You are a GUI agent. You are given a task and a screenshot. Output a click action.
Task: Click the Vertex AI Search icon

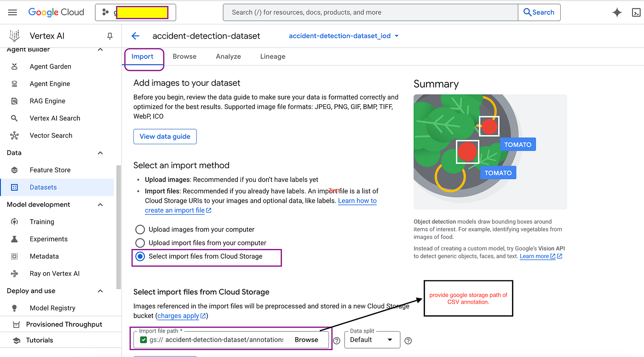tap(14, 118)
